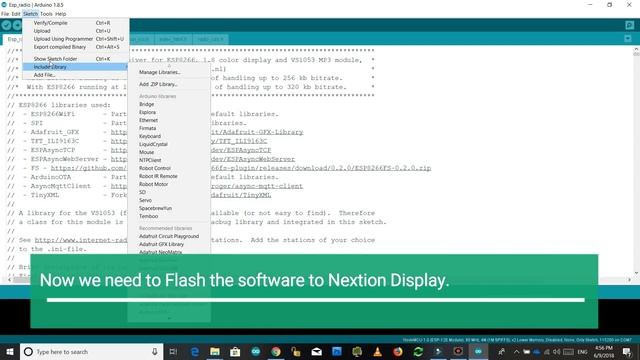This screenshot has width=640, height=360.
Task: Include the Servo library
Action: (x=169, y=200)
